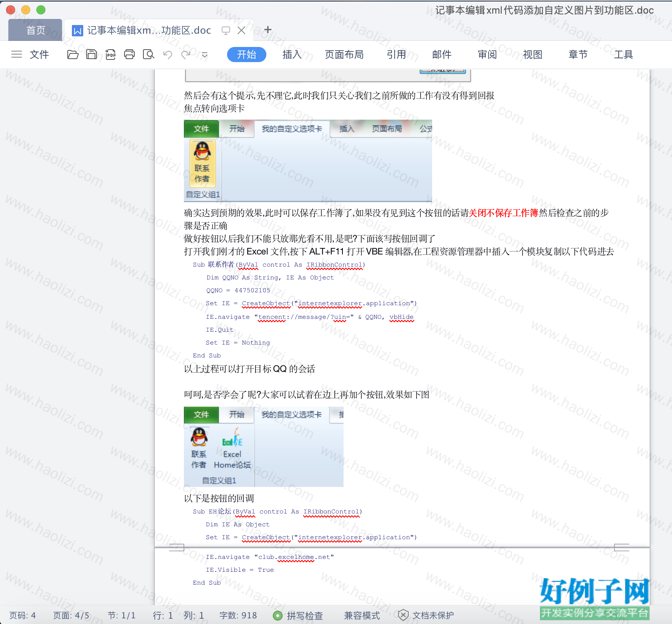Image resolution: width=672 pixels, height=624 pixels.
Task: Click the text 以上过程可以打开目标 QQ 的会话
Action: [x=249, y=369]
